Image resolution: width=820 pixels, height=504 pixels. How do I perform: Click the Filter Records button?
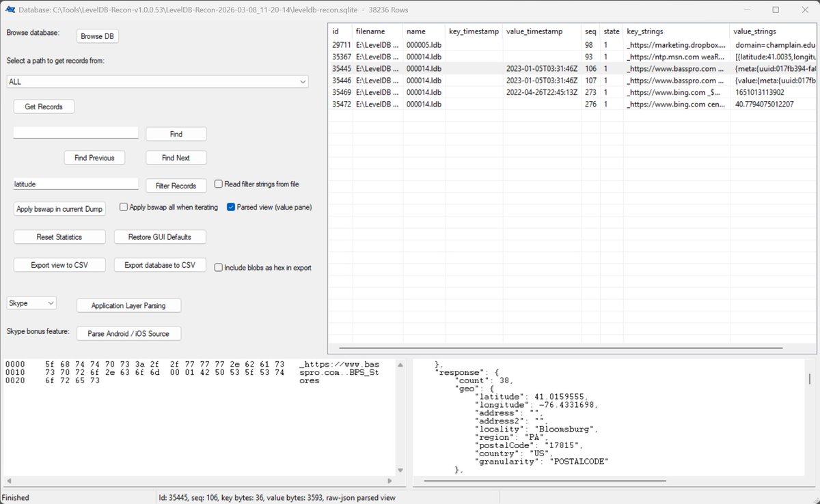point(176,186)
